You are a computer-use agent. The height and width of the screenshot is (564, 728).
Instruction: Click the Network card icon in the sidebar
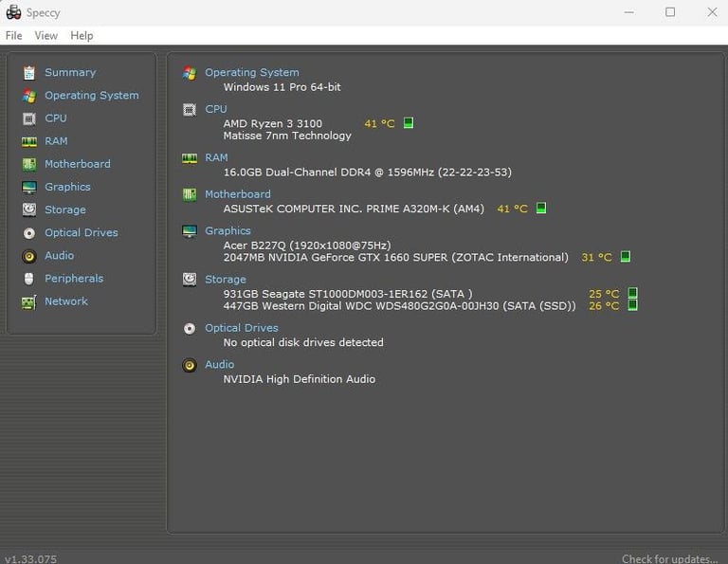29,302
